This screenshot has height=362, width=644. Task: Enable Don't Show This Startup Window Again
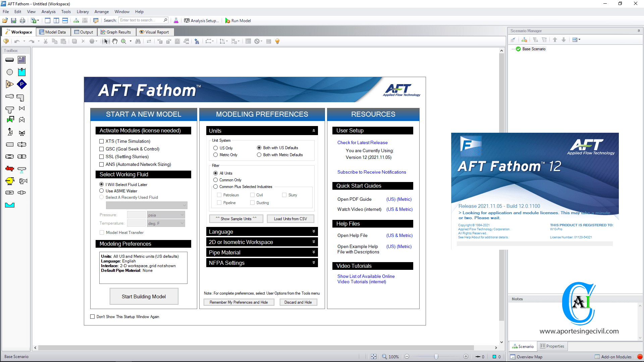click(x=93, y=316)
